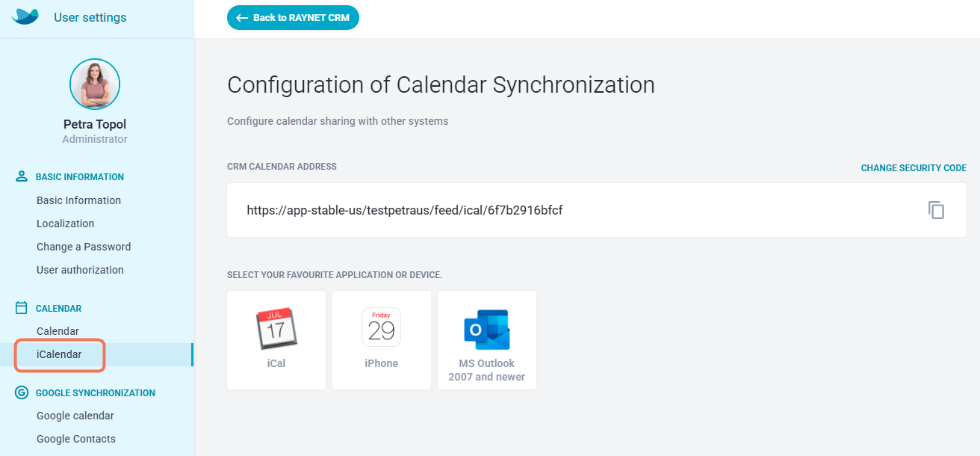Open the Localization settings
This screenshot has width=980, height=456.
click(65, 224)
